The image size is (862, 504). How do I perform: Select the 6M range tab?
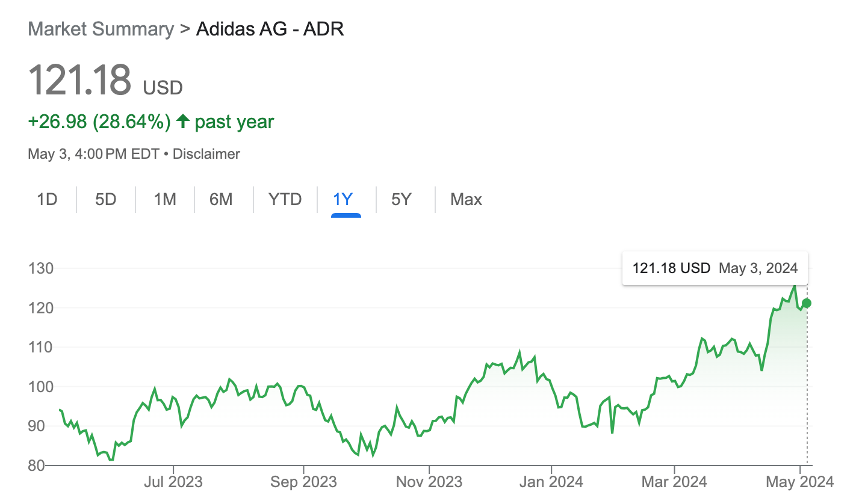coord(221,199)
